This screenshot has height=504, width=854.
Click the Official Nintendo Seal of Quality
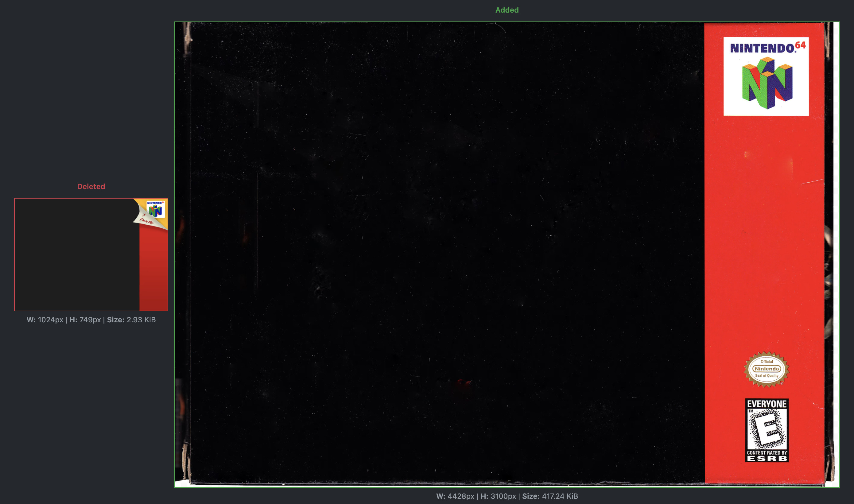[767, 369]
